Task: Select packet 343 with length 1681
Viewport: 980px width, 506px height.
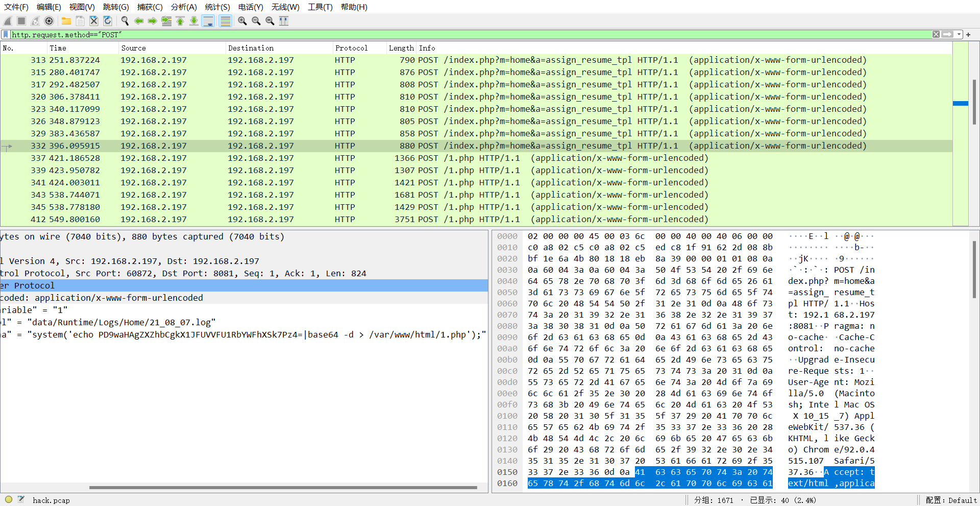Action: 476,195
